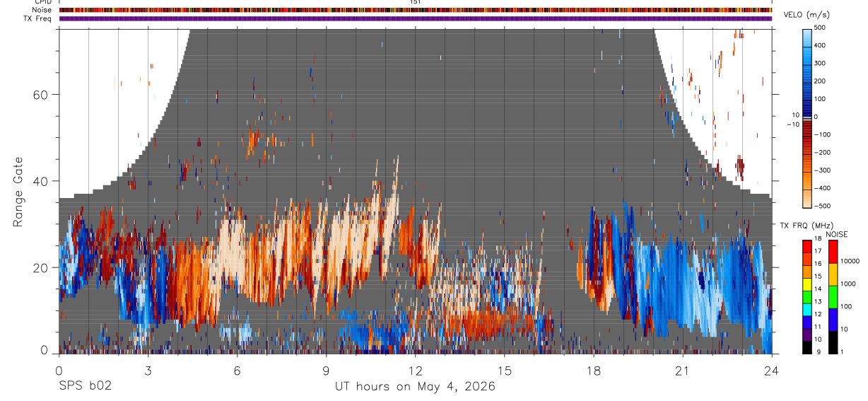868x401 pixels.
Task: Click x-axis tick label '3'
Action: 148,371
